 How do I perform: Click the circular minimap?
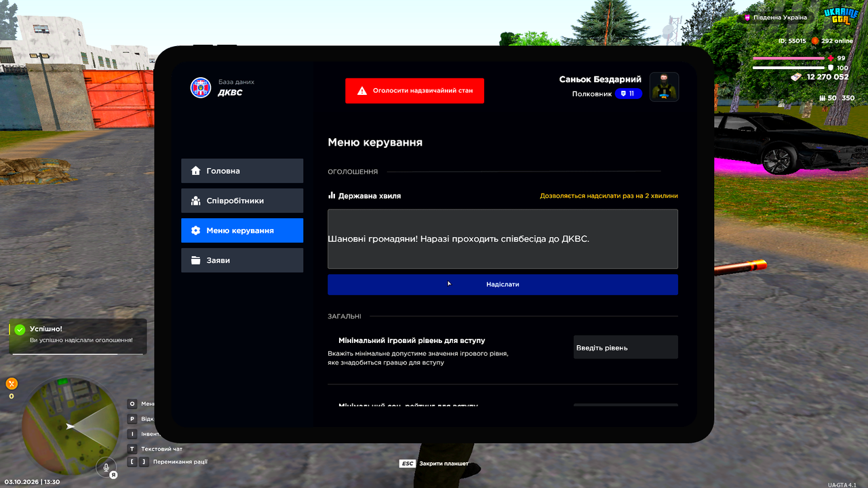[x=71, y=426]
